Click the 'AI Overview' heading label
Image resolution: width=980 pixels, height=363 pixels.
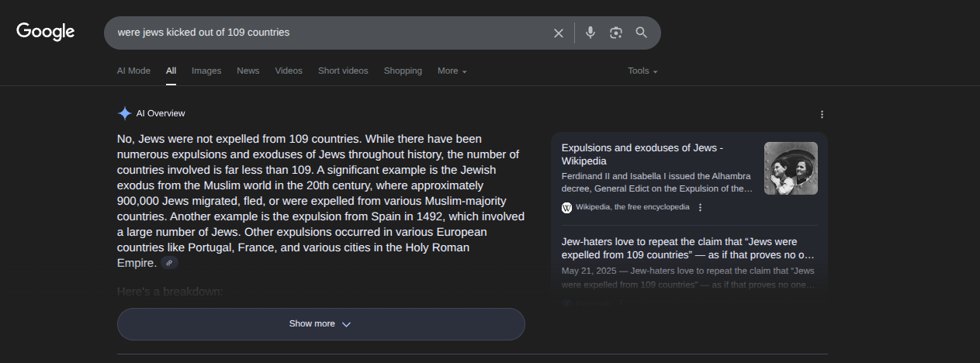coord(161,113)
